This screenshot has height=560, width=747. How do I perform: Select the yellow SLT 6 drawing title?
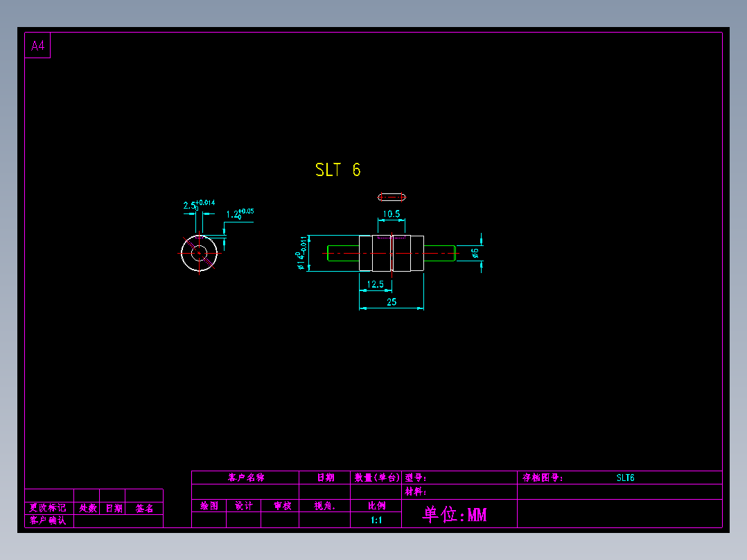[x=337, y=170]
